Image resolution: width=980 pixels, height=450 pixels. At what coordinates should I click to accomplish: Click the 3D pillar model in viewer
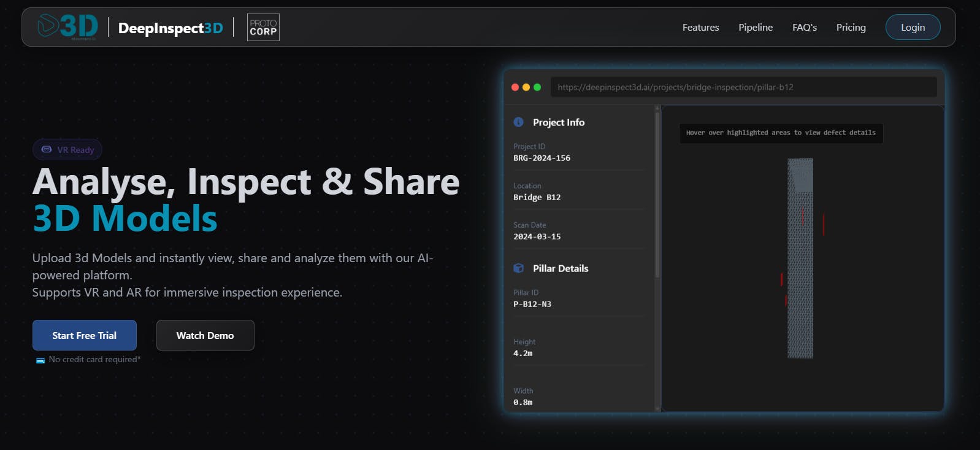point(800,258)
